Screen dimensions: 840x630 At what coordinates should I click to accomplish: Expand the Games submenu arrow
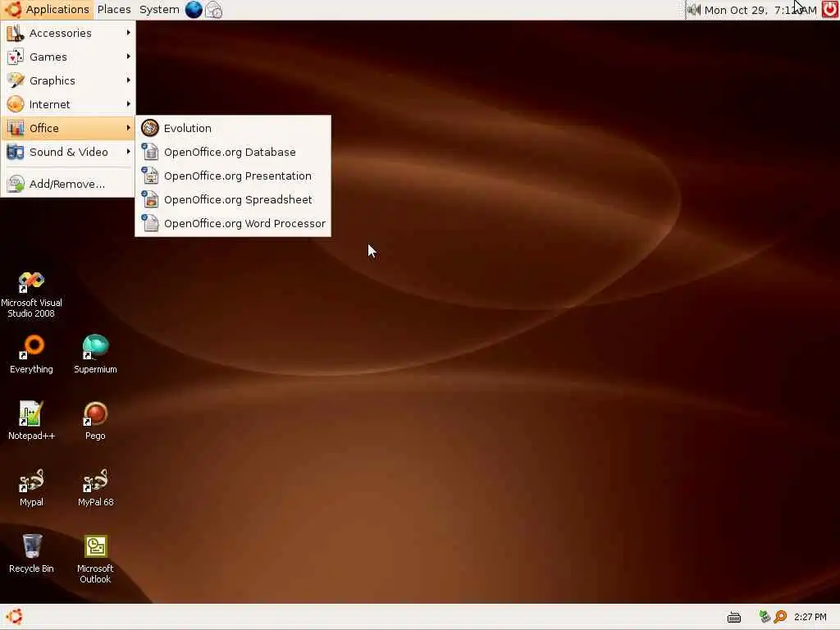tap(129, 57)
